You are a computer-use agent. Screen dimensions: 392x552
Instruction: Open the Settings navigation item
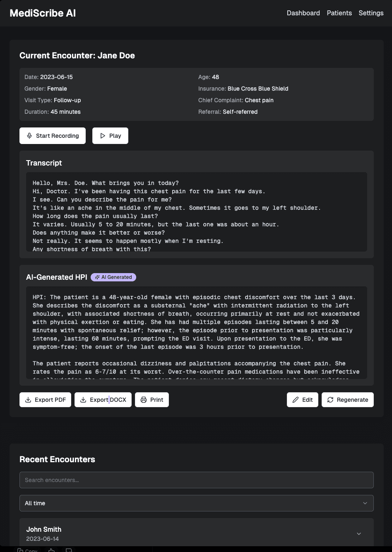(370, 13)
